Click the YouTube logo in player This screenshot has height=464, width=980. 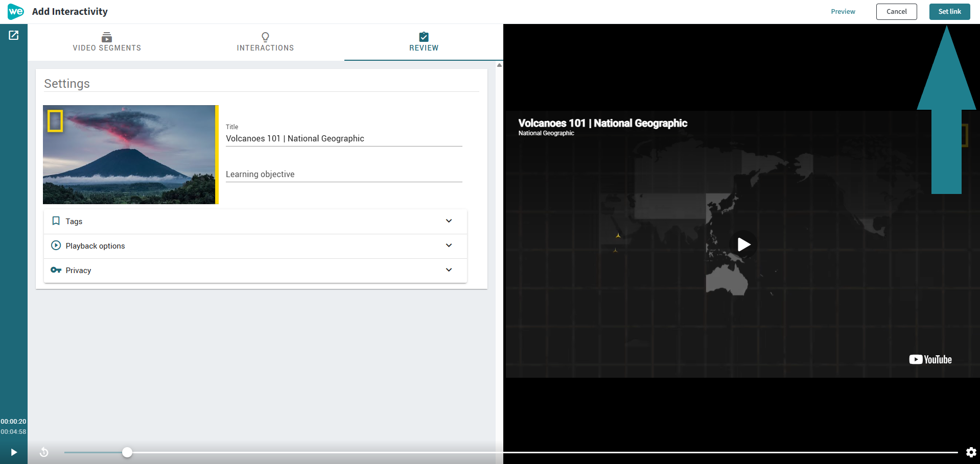930,359
